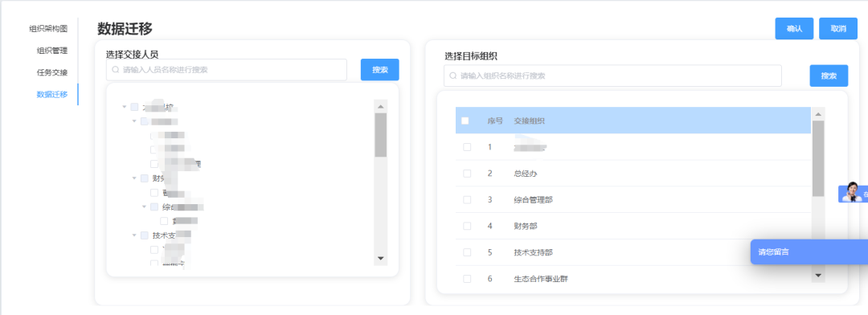Check the checkbox for 技术支持部 row
The image size is (868, 315).
467,252
